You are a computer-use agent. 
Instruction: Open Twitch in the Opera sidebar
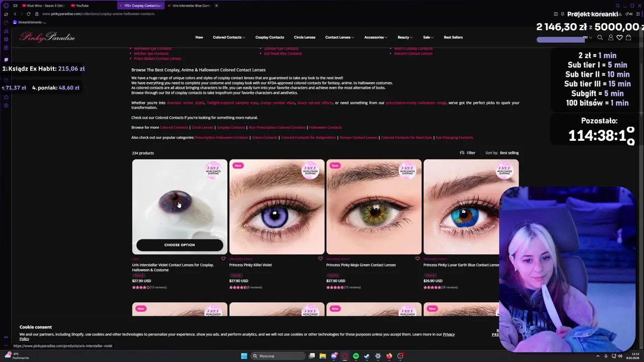click(6, 60)
